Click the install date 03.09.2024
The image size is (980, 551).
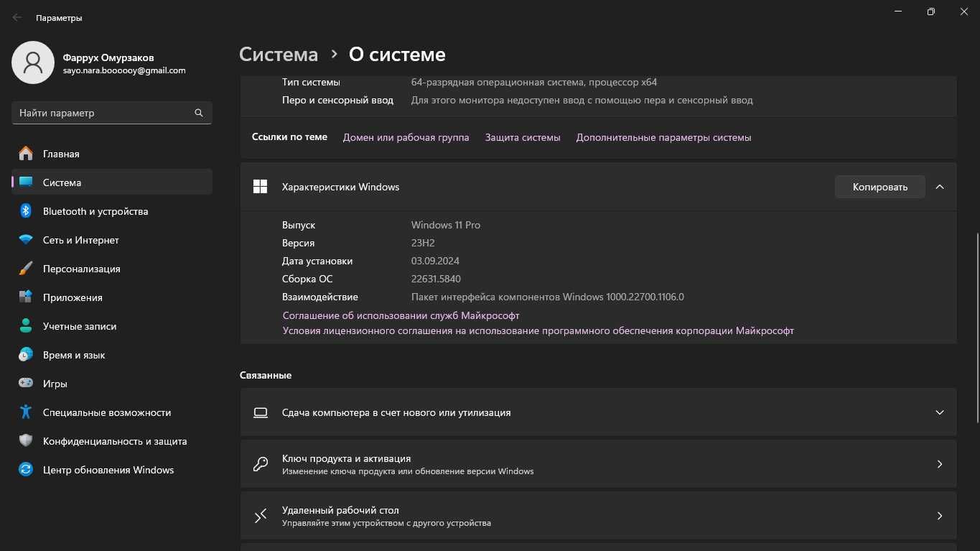coord(435,261)
